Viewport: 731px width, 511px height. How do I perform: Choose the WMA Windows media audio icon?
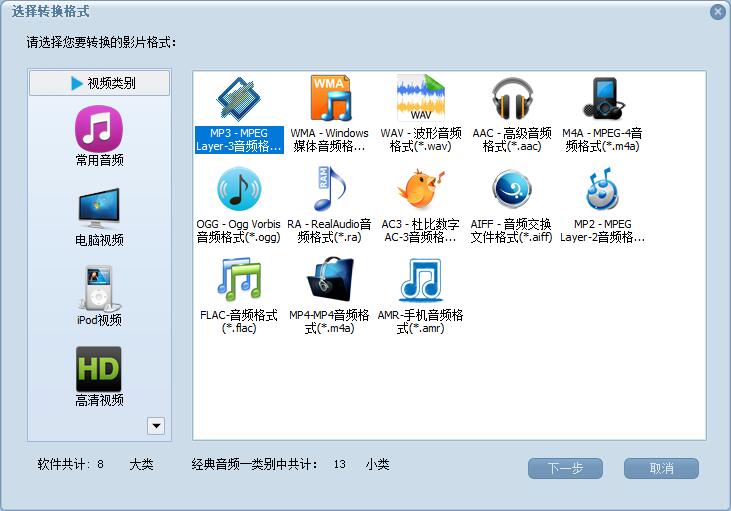(x=330, y=98)
